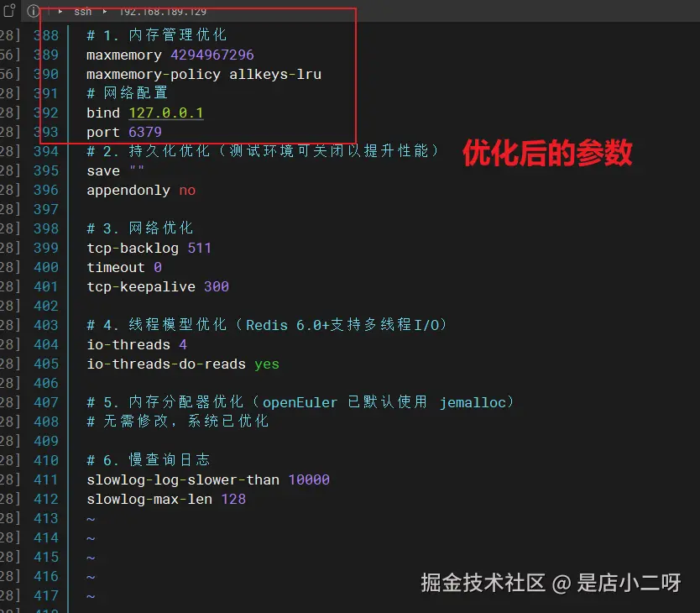Click the 'maxmemory' keyword on line 389

[x=124, y=55]
